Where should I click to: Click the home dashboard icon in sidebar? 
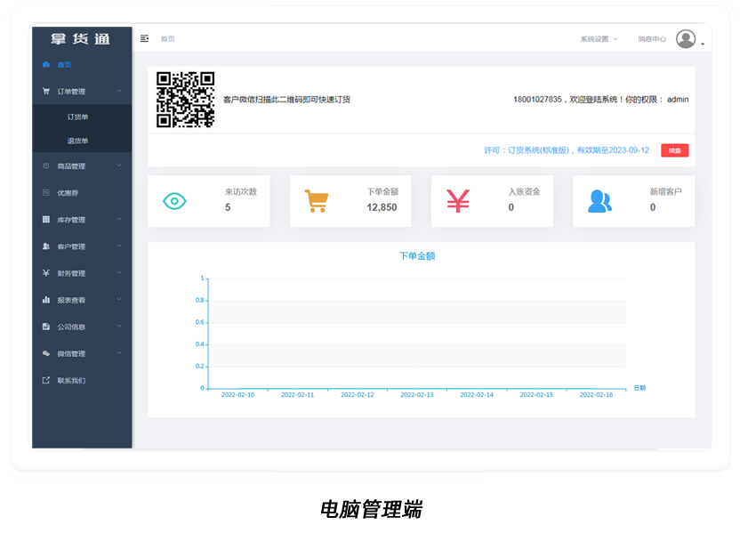45,65
